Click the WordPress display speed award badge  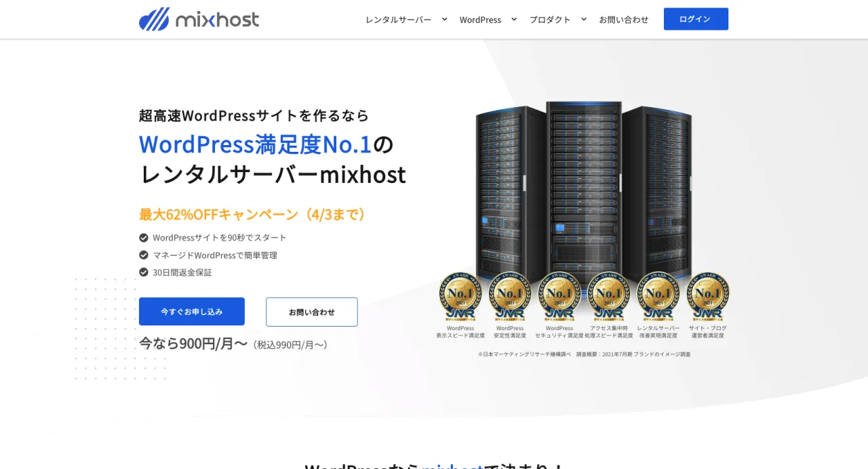[460, 297]
